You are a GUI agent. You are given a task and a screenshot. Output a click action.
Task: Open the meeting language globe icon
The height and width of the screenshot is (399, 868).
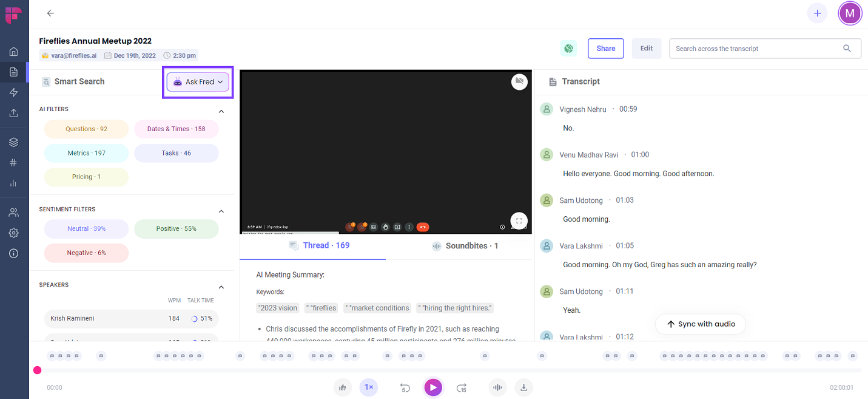pyautogui.click(x=569, y=48)
